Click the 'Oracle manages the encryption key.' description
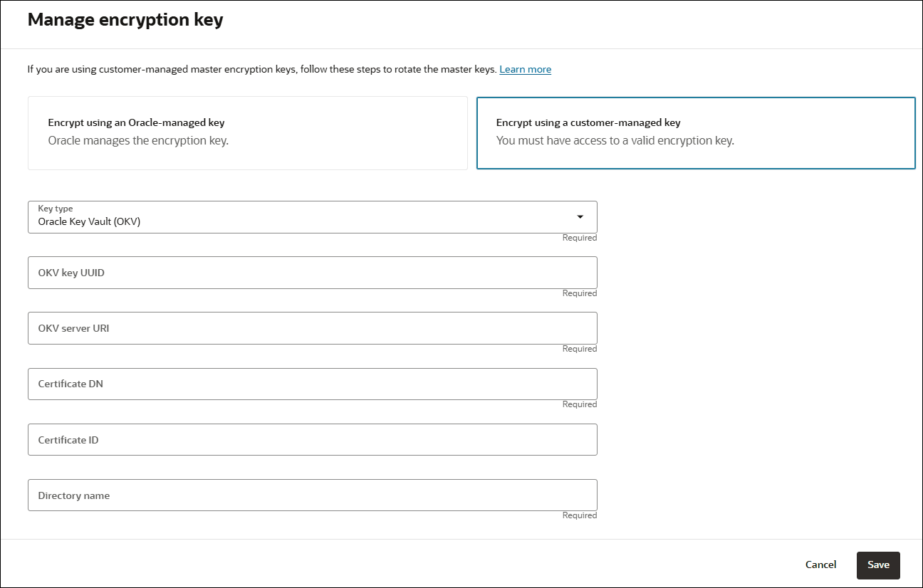 click(138, 140)
